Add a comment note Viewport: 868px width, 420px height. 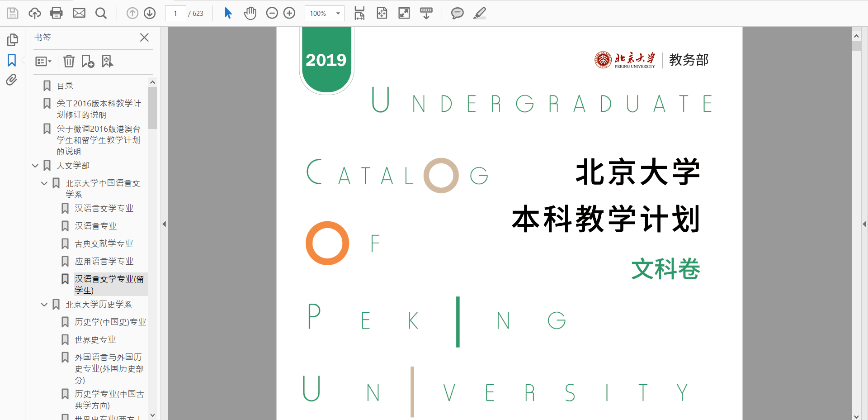[458, 13]
